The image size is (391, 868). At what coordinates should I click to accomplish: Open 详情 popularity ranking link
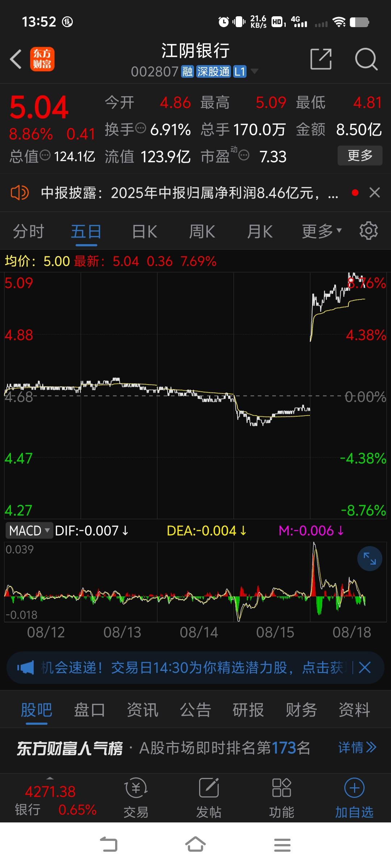357,748
